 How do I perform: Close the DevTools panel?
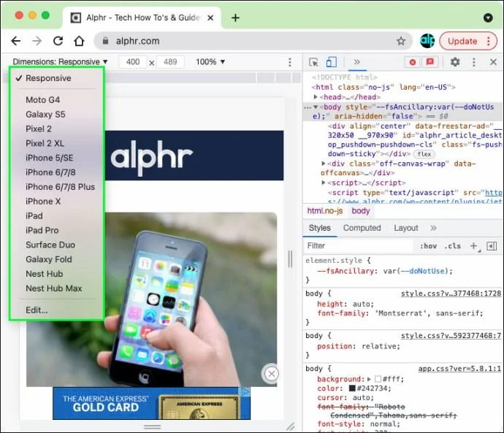493,62
